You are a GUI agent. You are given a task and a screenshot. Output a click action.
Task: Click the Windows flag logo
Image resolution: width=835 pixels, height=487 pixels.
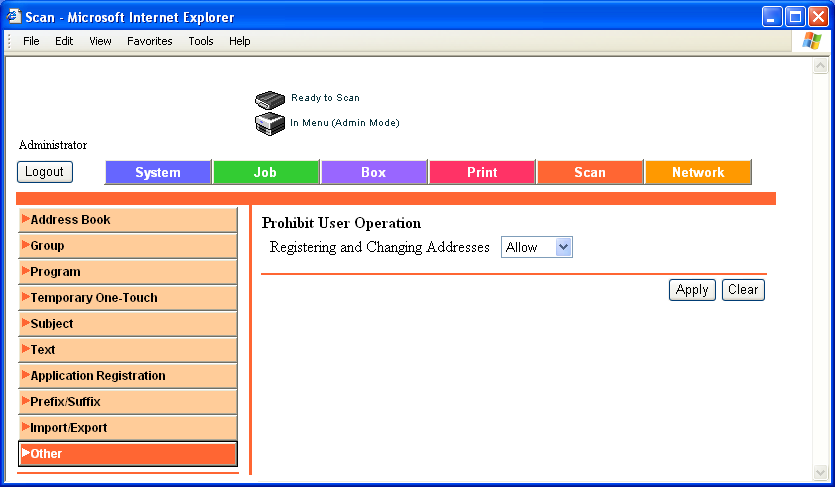click(812, 41)
